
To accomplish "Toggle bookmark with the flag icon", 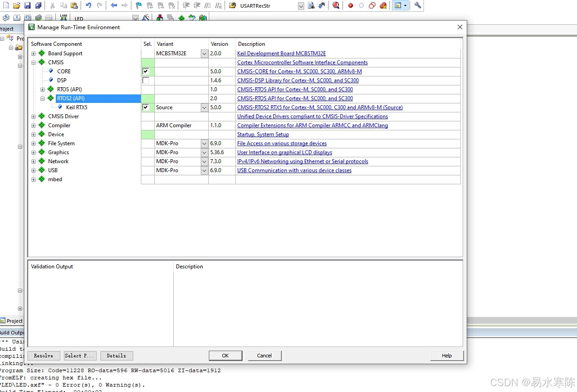I will click(x=139, y=5).
